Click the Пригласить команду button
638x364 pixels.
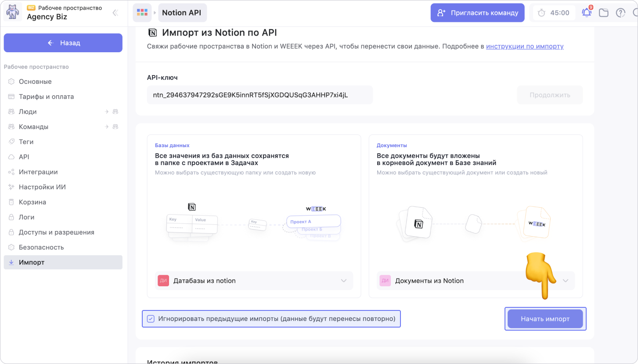pos(477,13)
